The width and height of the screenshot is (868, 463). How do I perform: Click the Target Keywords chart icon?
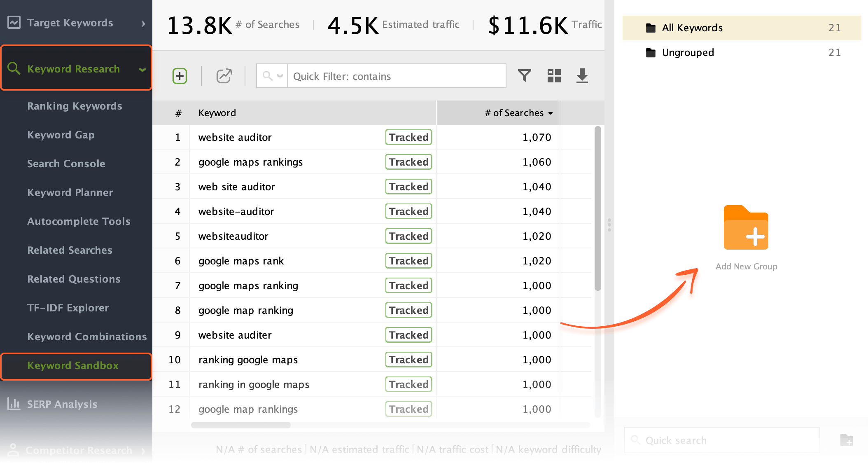click(14, 22)
